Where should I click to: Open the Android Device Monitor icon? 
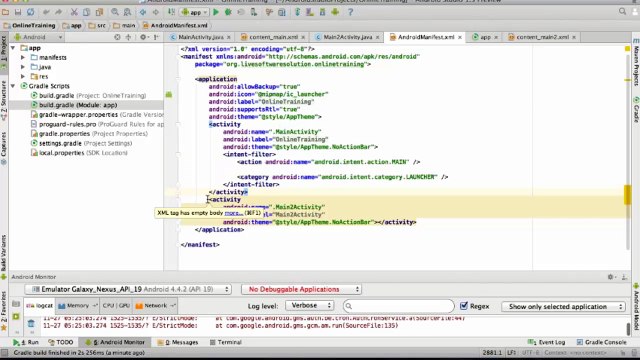(335, 12)
